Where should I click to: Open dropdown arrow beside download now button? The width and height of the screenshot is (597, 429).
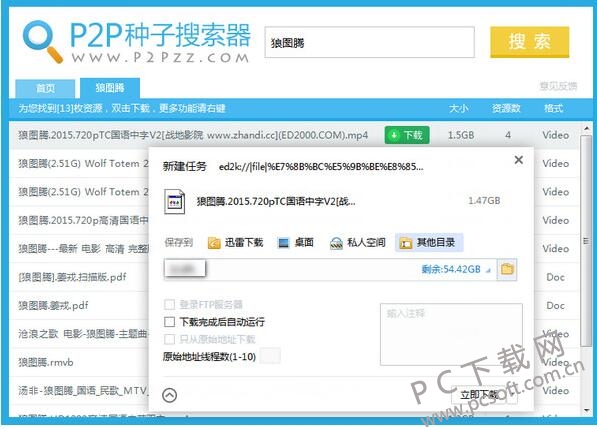click(512, 395)
